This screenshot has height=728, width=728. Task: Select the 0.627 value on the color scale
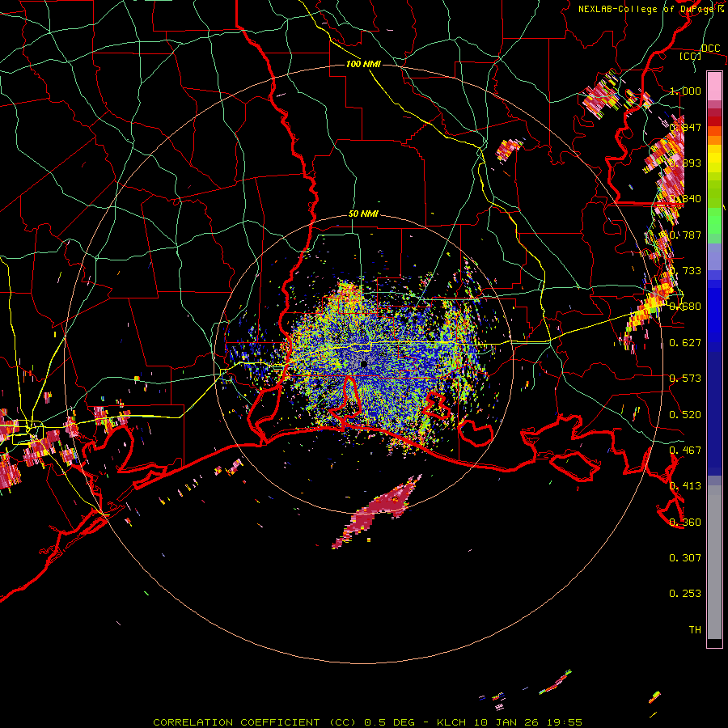685,343
